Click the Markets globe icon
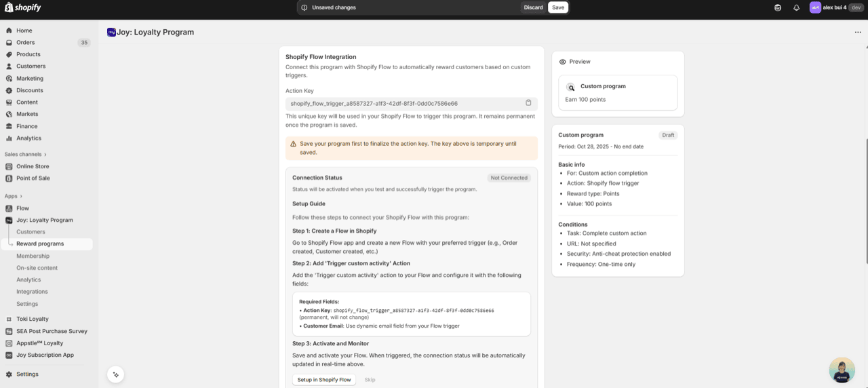Screen dimensions: 868x388 pos(9,114)
